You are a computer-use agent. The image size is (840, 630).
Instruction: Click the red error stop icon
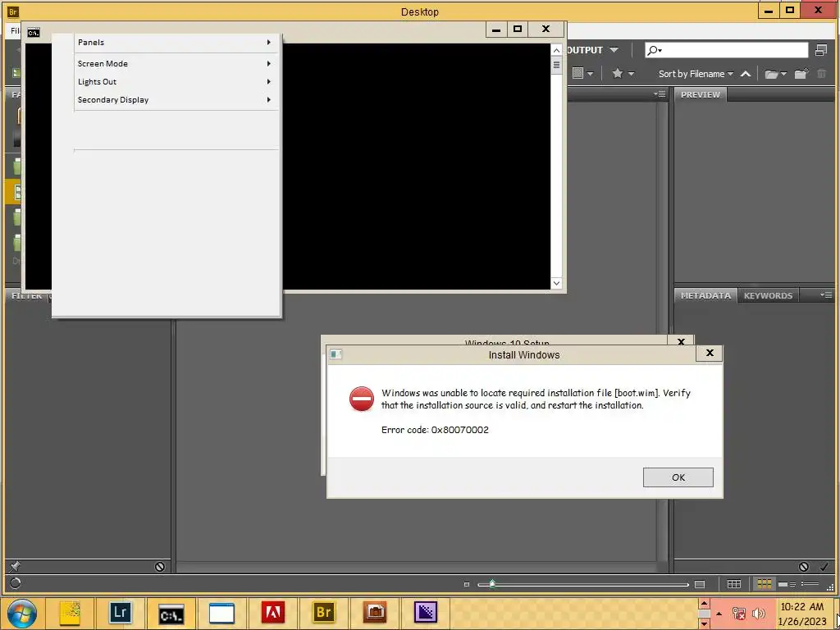click(x=362, y=399)
